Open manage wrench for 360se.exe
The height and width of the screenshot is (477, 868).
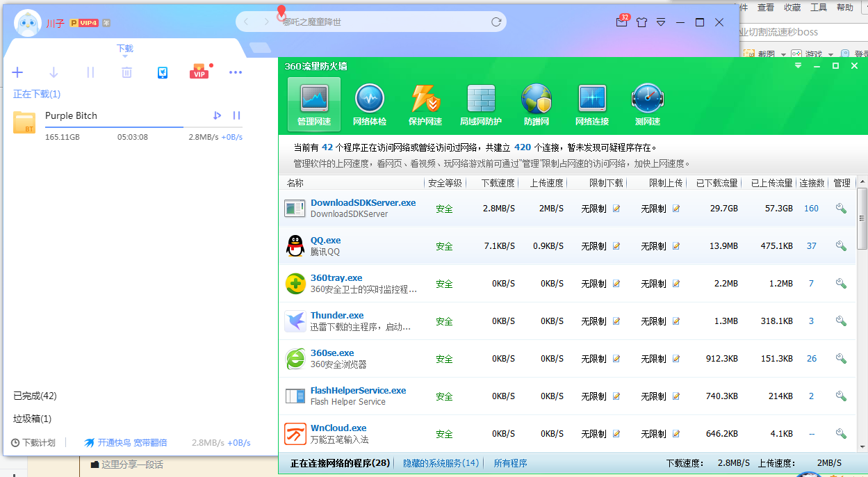(841, 359)
